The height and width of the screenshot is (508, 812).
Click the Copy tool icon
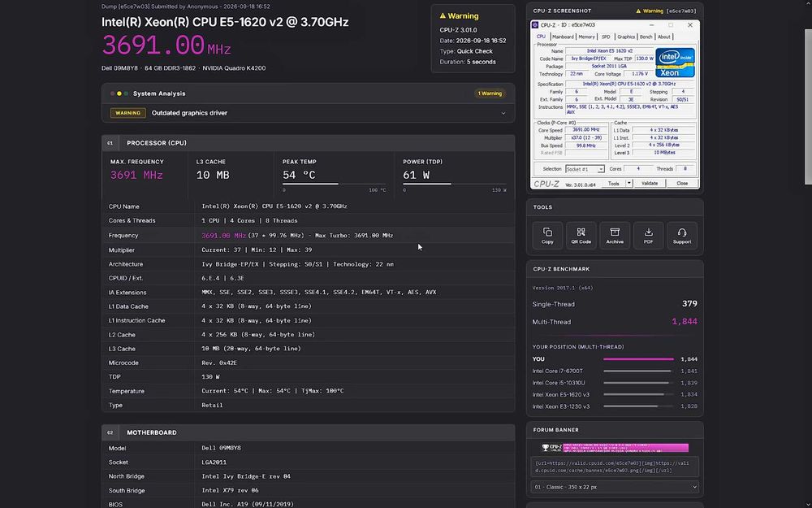[547, 236]
